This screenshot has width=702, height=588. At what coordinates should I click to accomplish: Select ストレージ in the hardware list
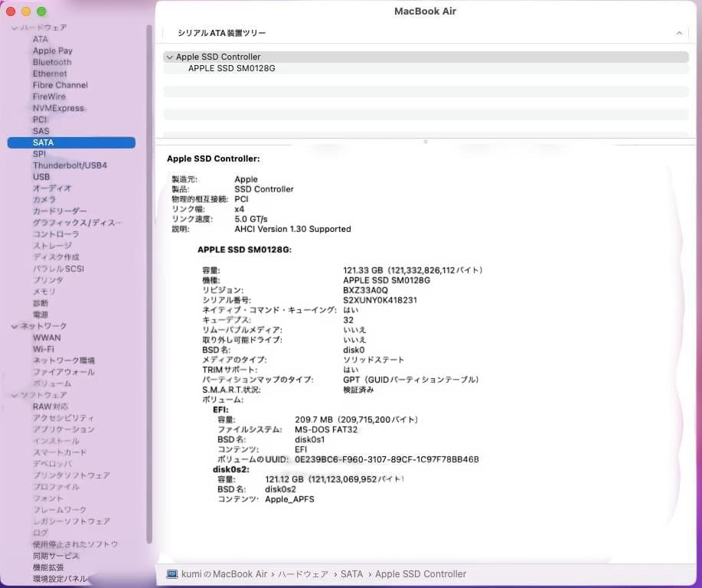click(53, 246)
